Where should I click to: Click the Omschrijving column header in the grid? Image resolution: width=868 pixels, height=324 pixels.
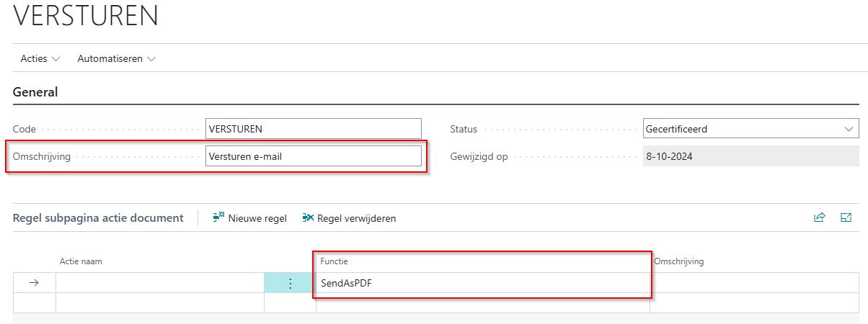679,261
